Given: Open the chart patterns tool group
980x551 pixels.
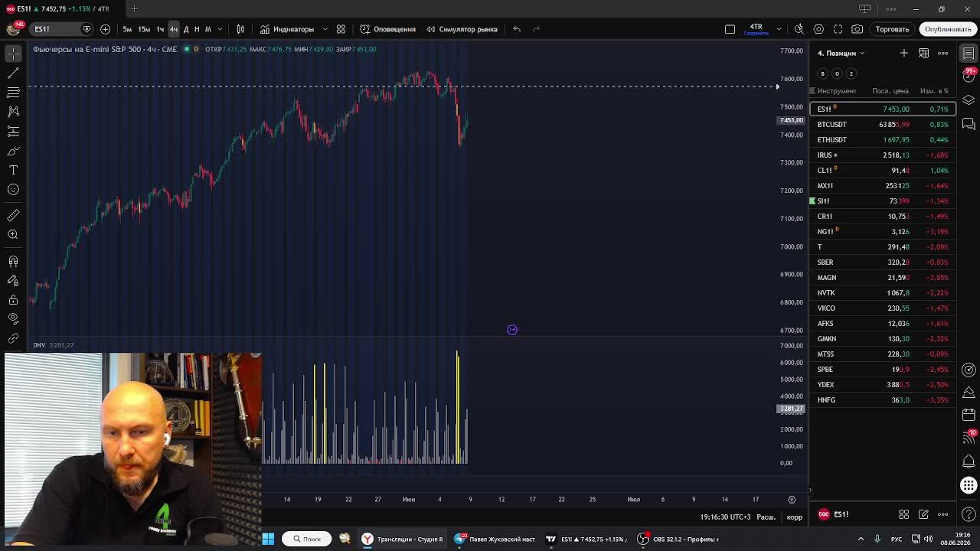Looking at the screenshot, I should (13, 112).
